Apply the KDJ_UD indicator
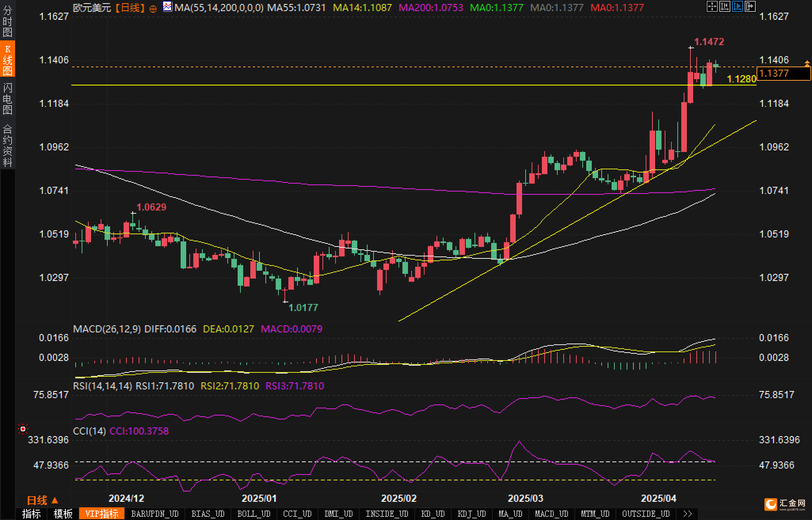 pos(471,514)
